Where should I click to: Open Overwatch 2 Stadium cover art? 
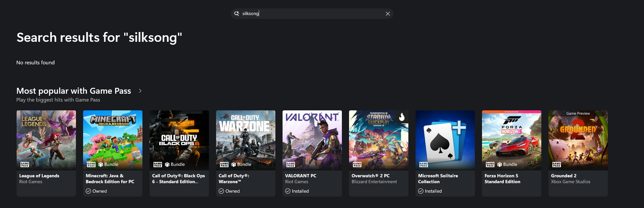(x=379, y=140)
